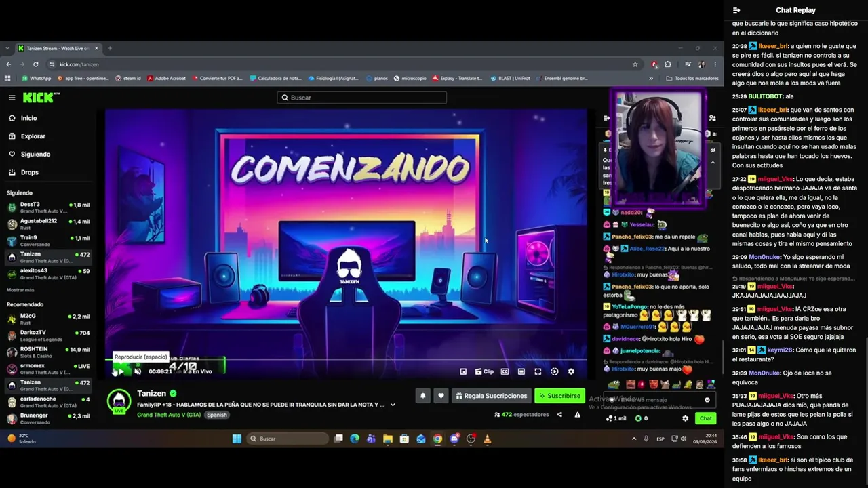Click the Windows taskbar Buscar search box
The height and width of the screenshot is (488, 868).
click(288, 439)
